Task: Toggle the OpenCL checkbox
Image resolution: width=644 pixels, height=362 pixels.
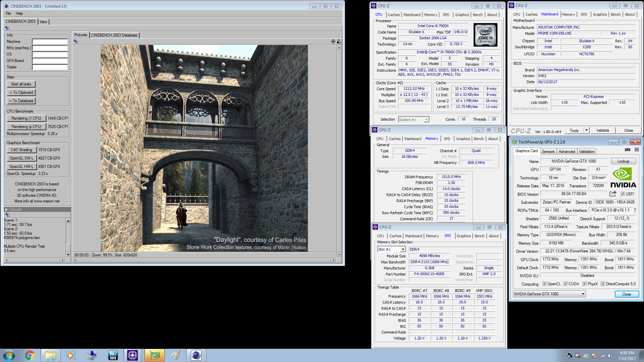Action: (544, 284)
